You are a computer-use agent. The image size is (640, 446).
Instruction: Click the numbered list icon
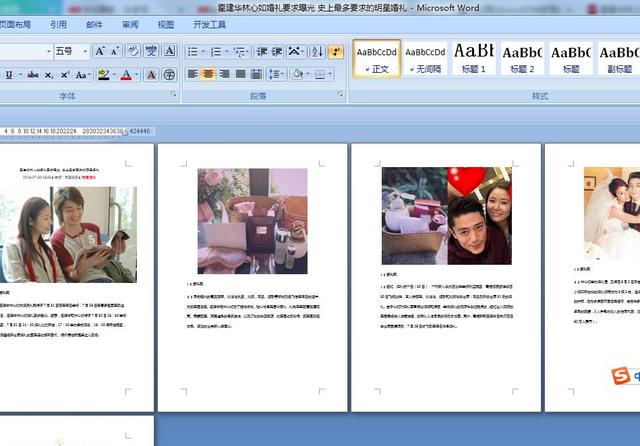pyautogui.click(x=216, y=51)
